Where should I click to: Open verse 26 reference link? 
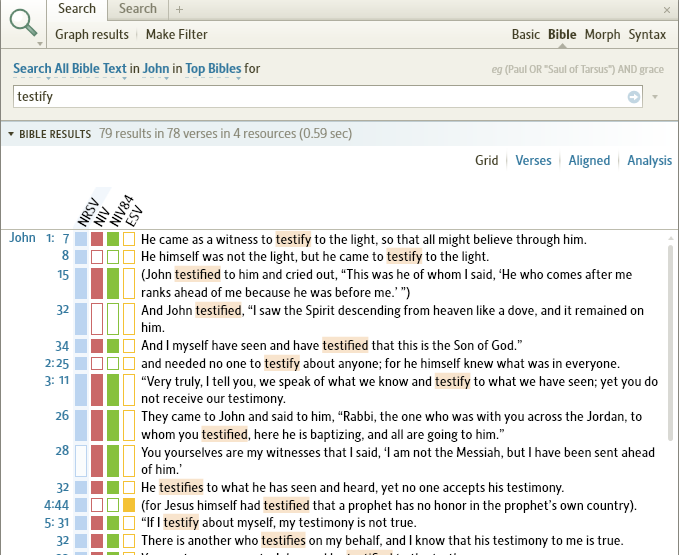click(62, 416)
